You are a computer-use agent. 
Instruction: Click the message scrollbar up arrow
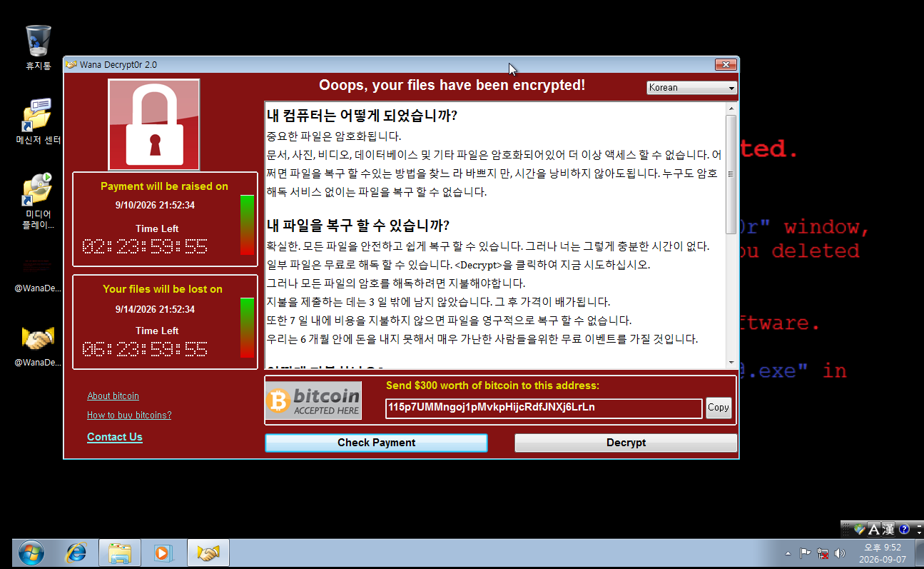[731, 109]
